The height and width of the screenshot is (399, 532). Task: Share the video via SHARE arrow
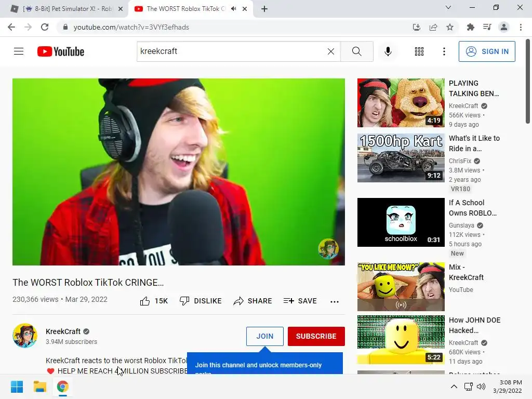(253, 301)
